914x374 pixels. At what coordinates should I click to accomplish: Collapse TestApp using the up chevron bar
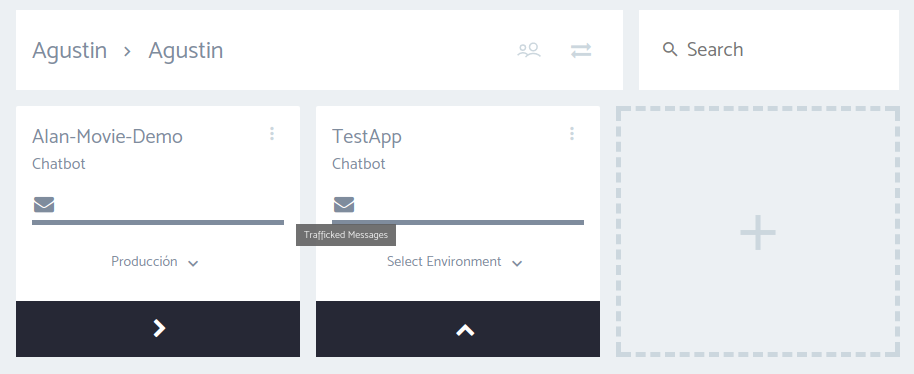(x=458, y=329)
